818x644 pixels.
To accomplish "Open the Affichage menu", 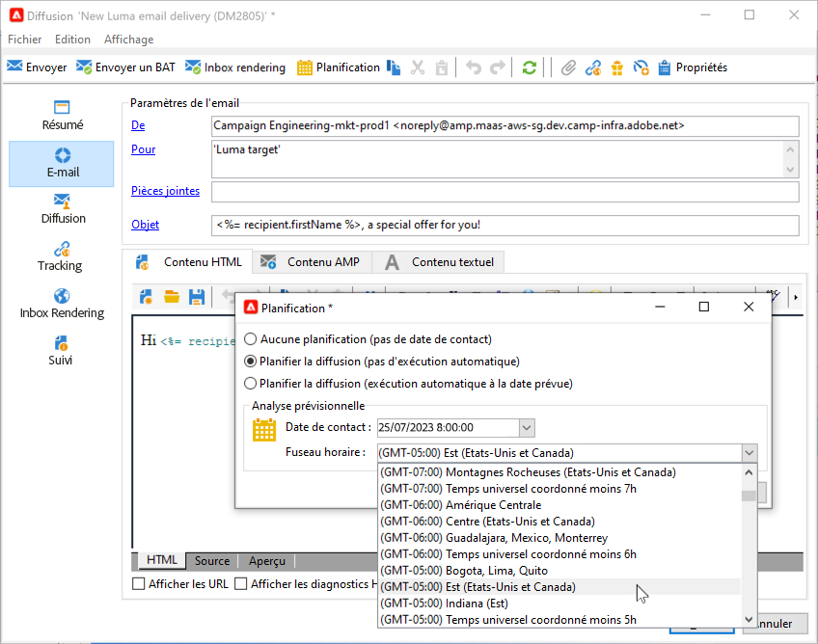I will pyautogui.click(x=129, y=40).
